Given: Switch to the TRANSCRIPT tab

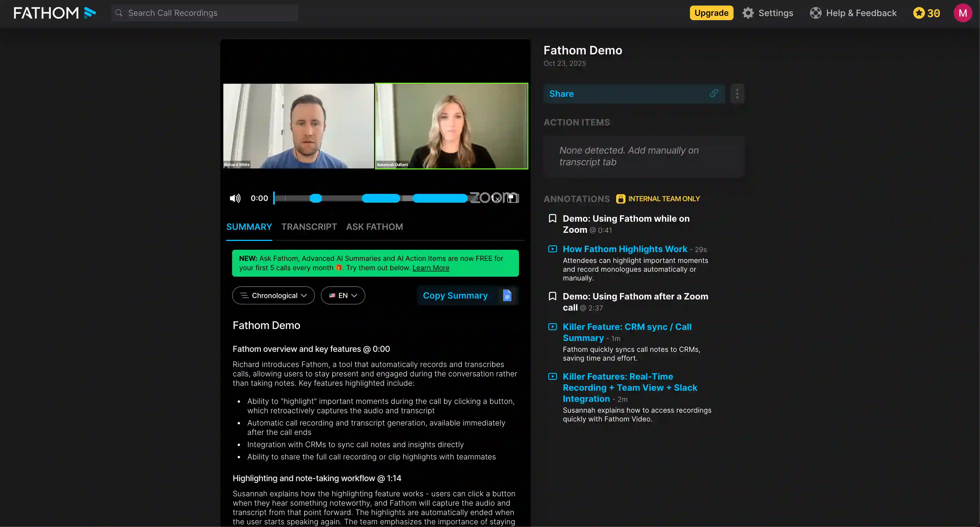Looking at the screenshot, I should [x=309, y=227].
